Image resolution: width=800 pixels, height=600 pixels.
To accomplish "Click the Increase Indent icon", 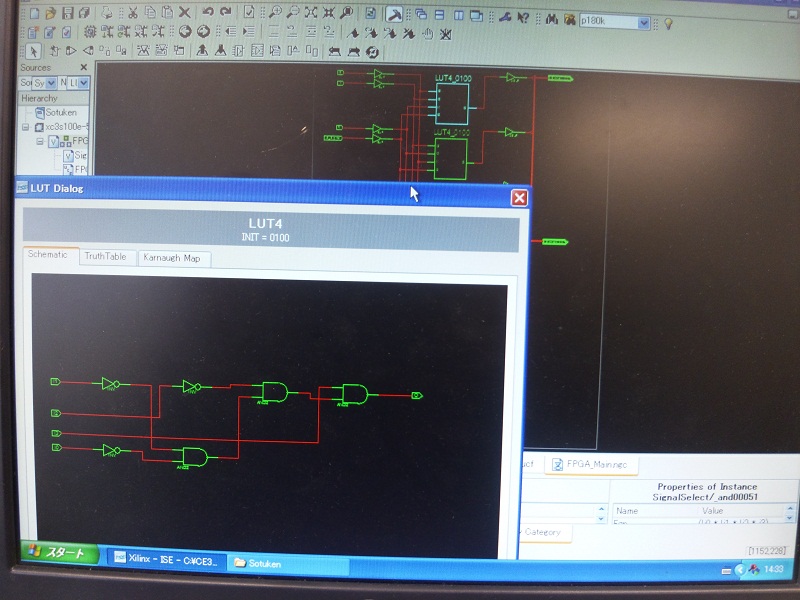I will (x=249, y=32).
